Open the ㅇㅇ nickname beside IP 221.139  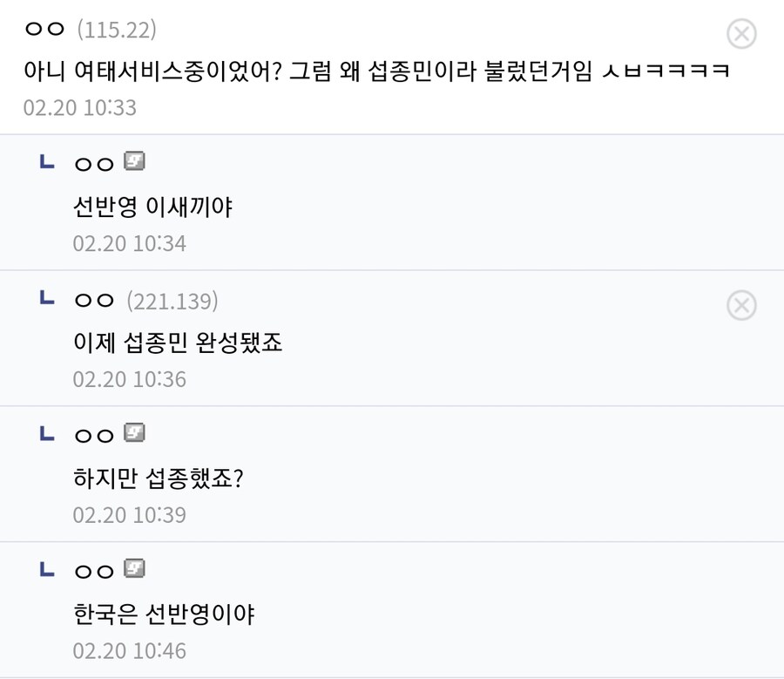coord(94,300)
